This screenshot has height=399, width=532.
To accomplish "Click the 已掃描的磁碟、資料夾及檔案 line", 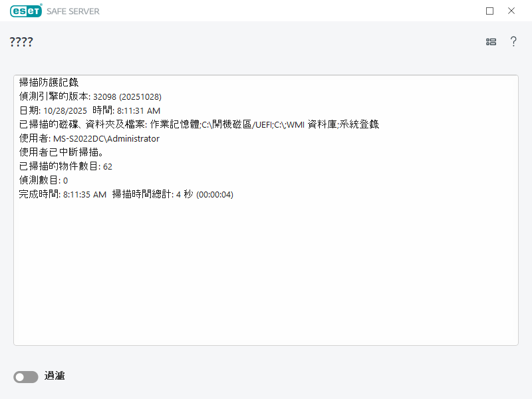I will [x=199, y=124].
